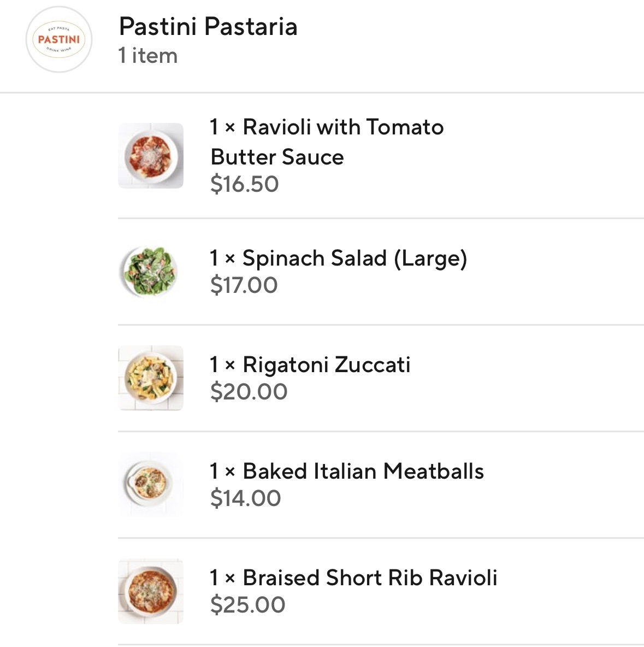Click the Braised Short Rib Ravioli image
This screenshot has width=644, height=647.
tap(151, 591)
